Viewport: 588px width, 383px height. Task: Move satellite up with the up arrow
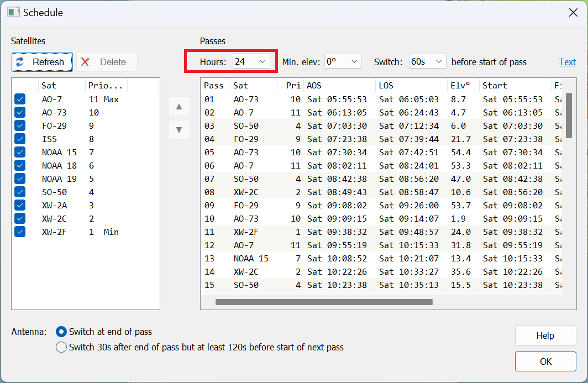[x=179, y=106]
